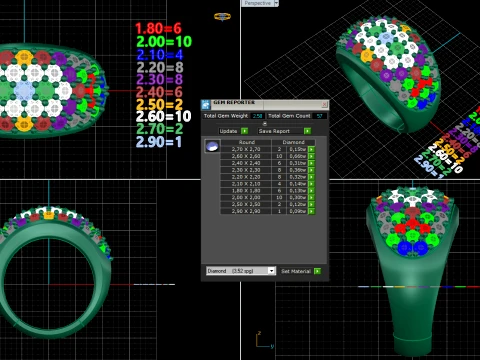Click green arrow on 2,40 X 2,40 row
Image resolution: width=480 pixels, height=360 pixels.
point(311,163)
